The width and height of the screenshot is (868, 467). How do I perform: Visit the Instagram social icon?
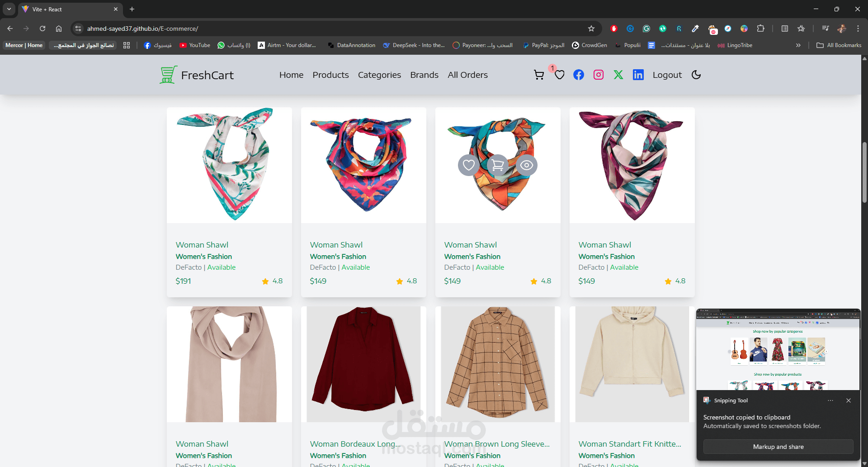pyautogui.click(x=599, y=75)
